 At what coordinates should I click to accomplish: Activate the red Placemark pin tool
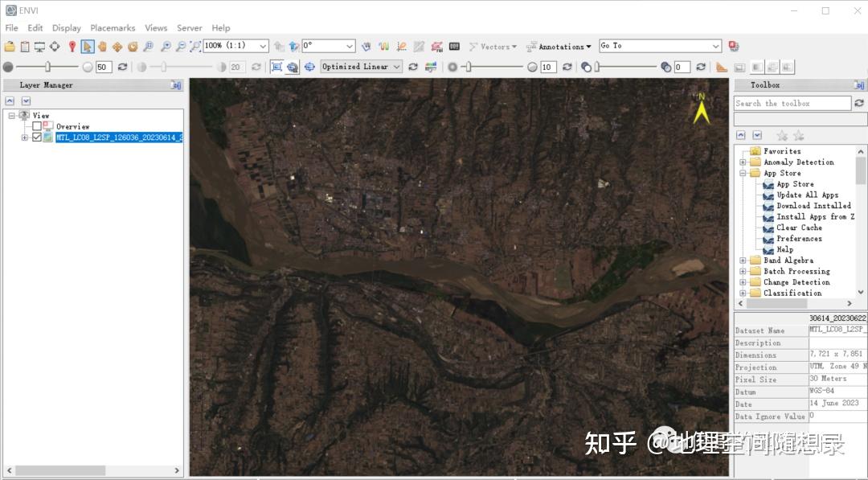pos(73,47)
